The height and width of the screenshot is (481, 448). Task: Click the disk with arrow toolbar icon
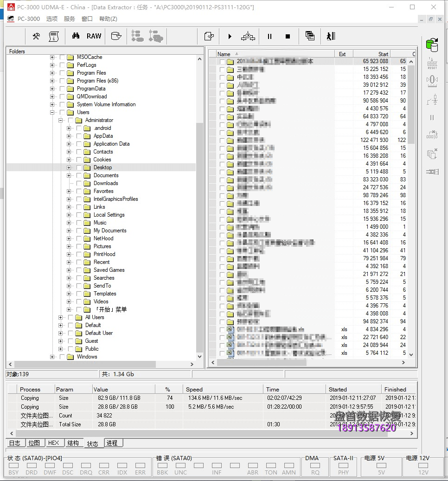click(116, 36)
